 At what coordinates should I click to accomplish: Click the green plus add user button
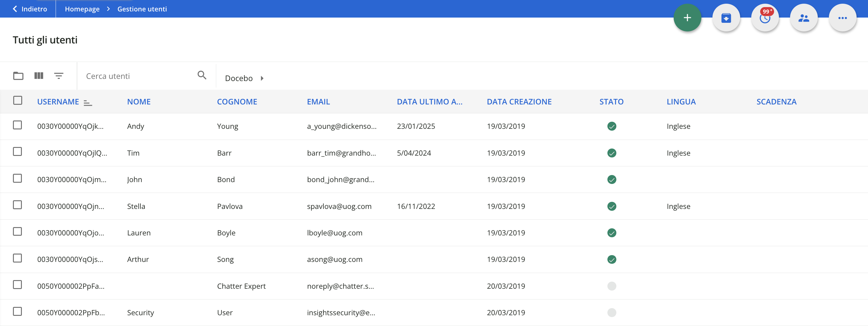(687, 18)
